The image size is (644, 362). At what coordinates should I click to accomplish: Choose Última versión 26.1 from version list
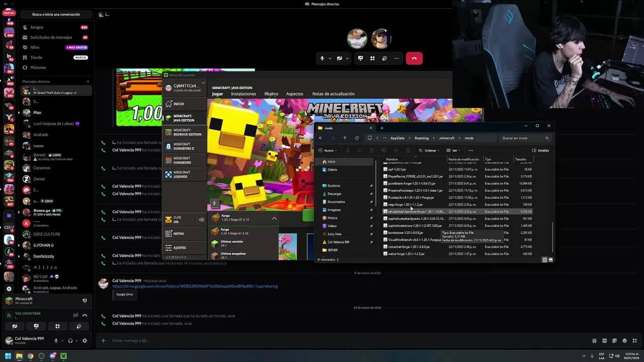coord(244,243)
